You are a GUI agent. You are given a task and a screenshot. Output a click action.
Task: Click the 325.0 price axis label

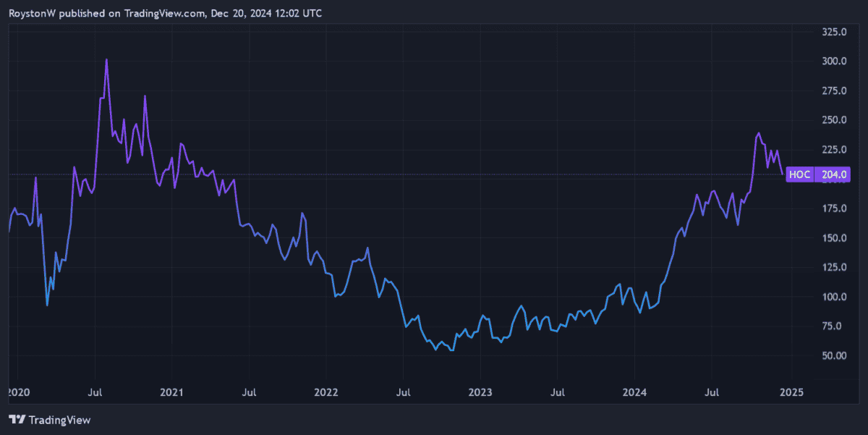point(834,33)
